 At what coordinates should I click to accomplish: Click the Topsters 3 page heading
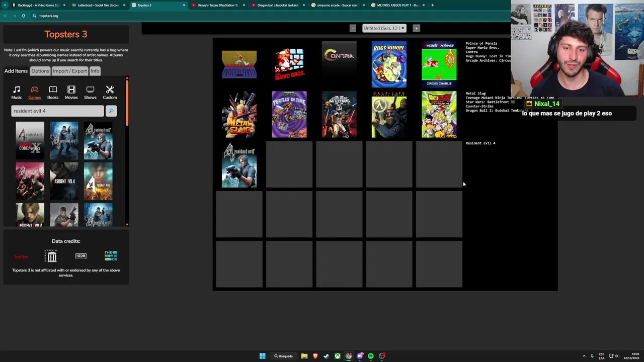[66, 34]
